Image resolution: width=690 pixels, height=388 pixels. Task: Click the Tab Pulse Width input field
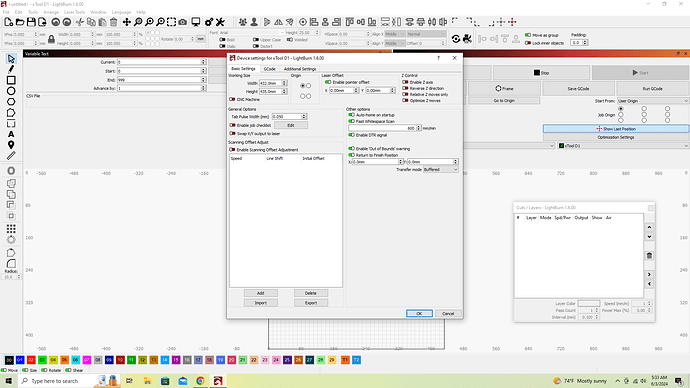(x=289, y=117)
